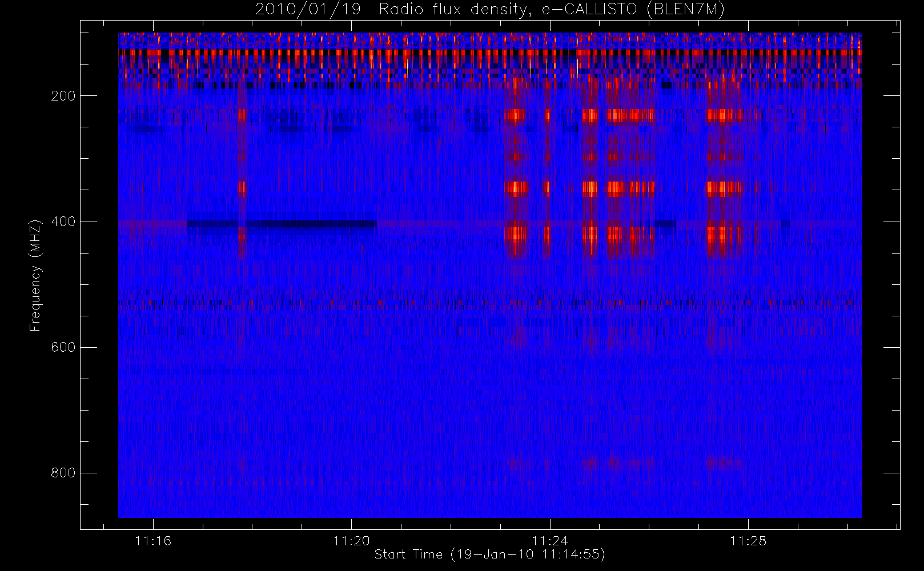Click the "Frequency (MHZ)" y-axis label
This screenshot has width=924, height=571.
pos(35,275)
